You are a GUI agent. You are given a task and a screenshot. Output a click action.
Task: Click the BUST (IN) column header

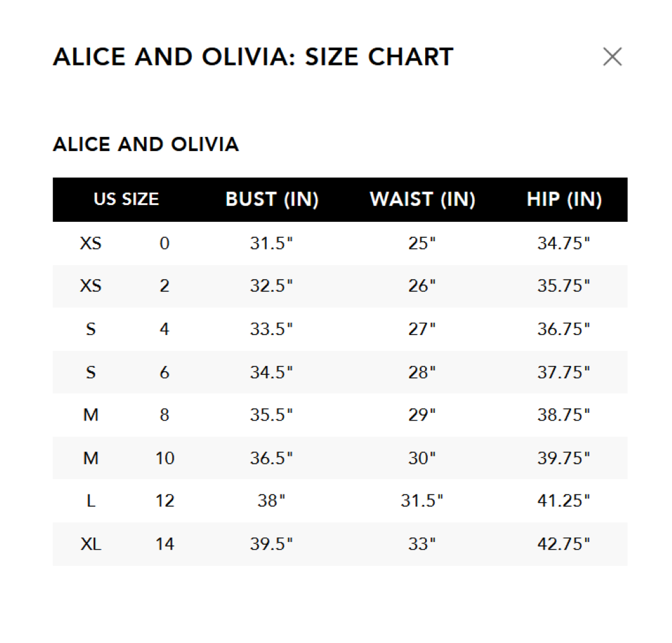pyautogui.click(x=272, y=199)
